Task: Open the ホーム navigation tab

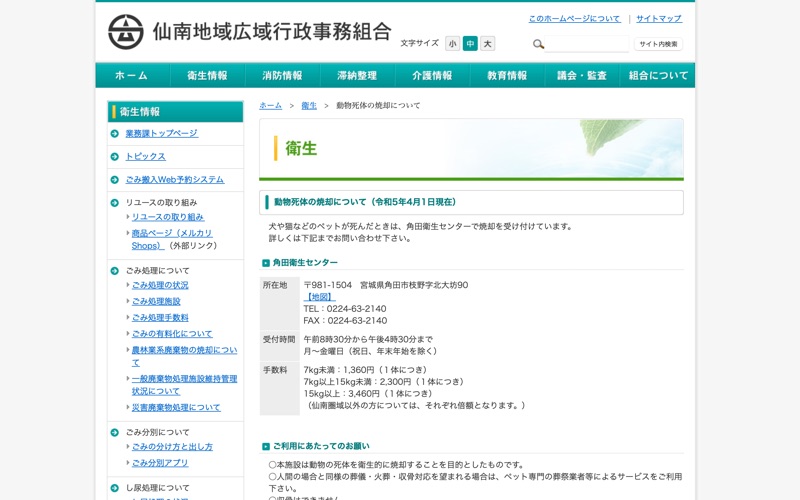Action: 132,76
